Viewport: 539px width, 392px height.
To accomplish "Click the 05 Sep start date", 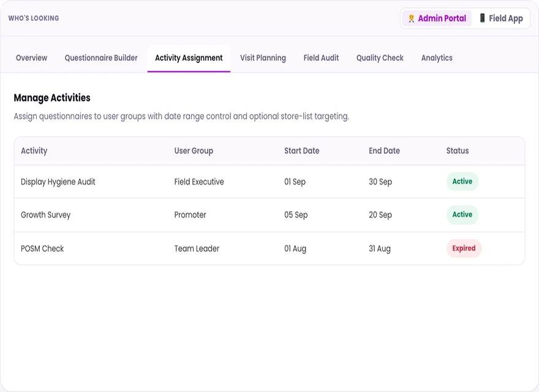I will 296,215.
